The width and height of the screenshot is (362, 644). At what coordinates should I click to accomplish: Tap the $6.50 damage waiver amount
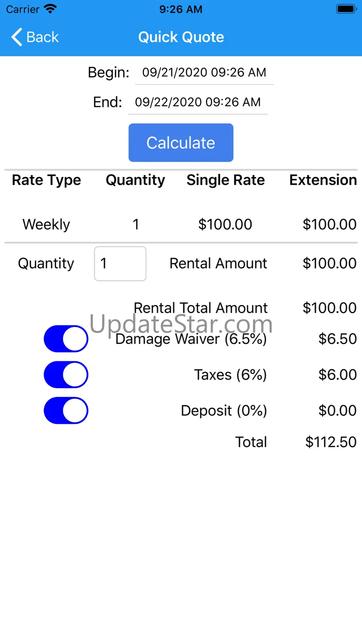click(x=337, y=339)
